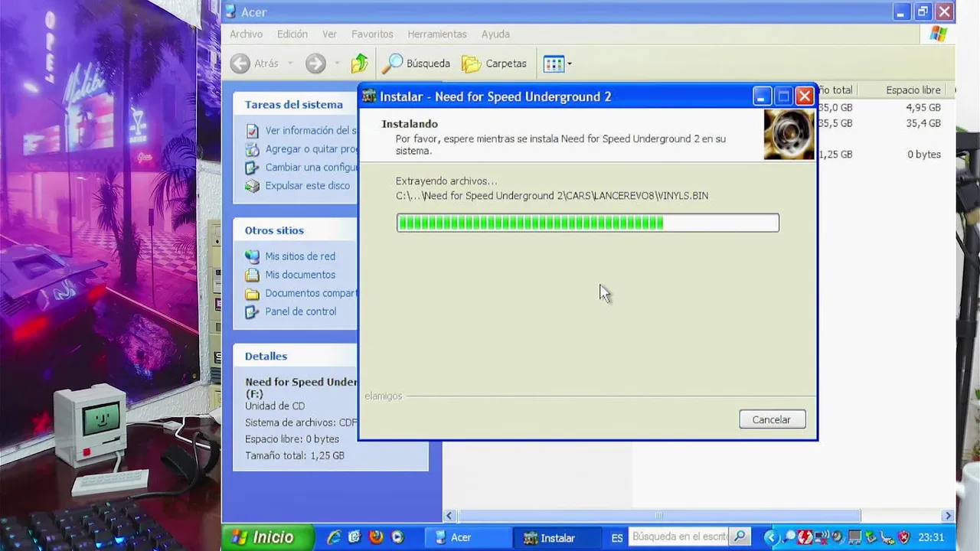Viewport: 980px width, 551px height.
Task: Click the Mis documentos folder icon
Action: point(252,275)
